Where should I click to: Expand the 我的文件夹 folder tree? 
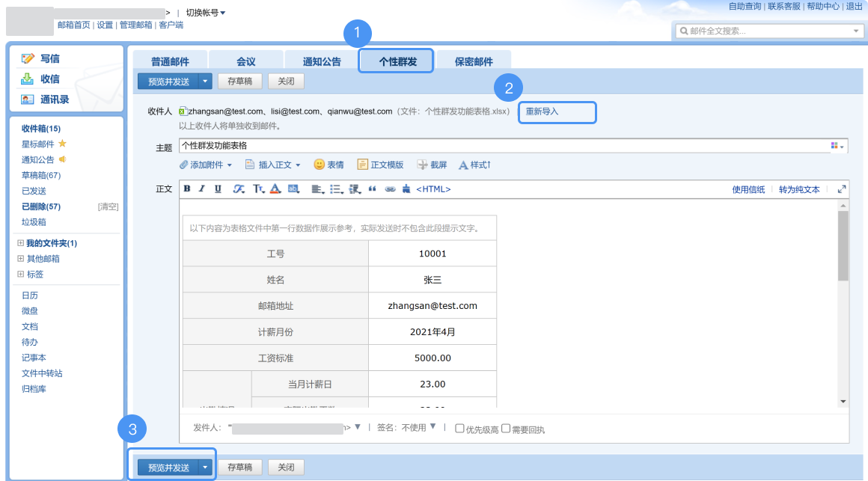[20, 243]
